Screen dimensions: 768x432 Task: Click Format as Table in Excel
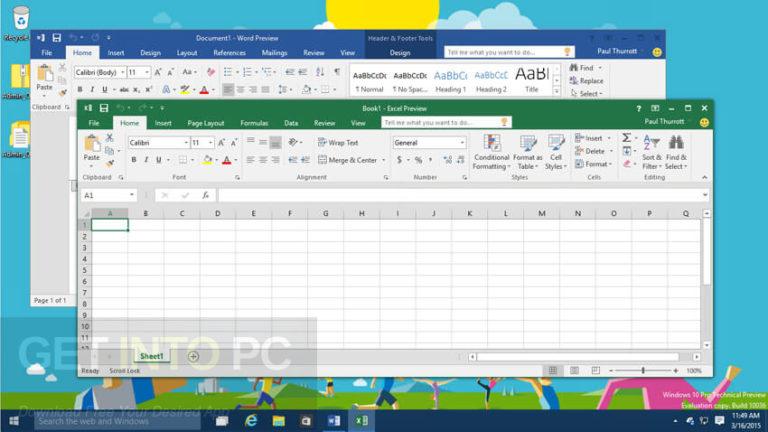coord(528,145)
